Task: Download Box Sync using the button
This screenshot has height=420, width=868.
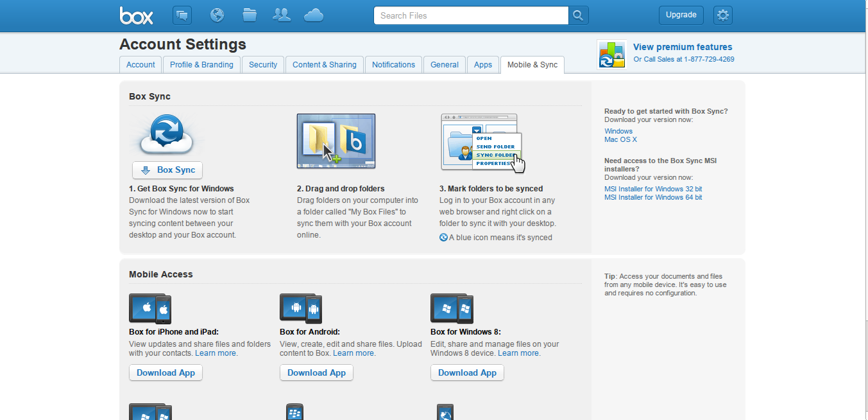Action: [167, 170]
